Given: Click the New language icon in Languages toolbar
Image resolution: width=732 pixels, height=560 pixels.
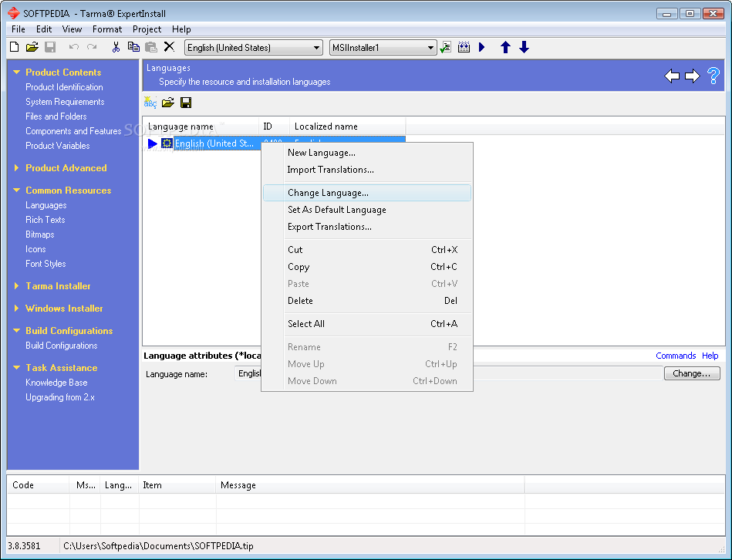Looking at the screenshot, I should click(150, 102).
